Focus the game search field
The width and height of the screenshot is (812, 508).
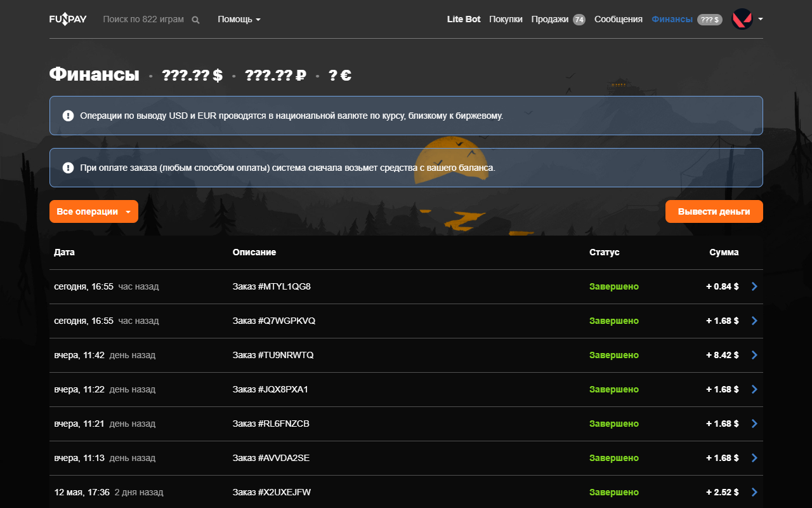144,19
